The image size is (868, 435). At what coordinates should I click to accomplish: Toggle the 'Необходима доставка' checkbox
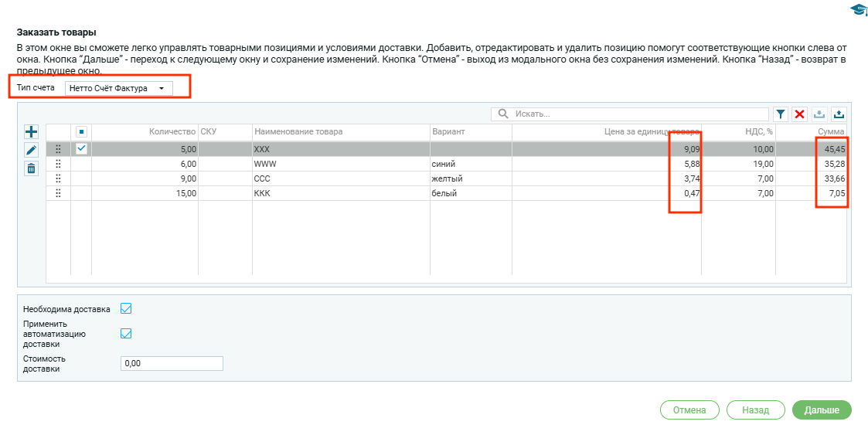[x=126, y=308]
